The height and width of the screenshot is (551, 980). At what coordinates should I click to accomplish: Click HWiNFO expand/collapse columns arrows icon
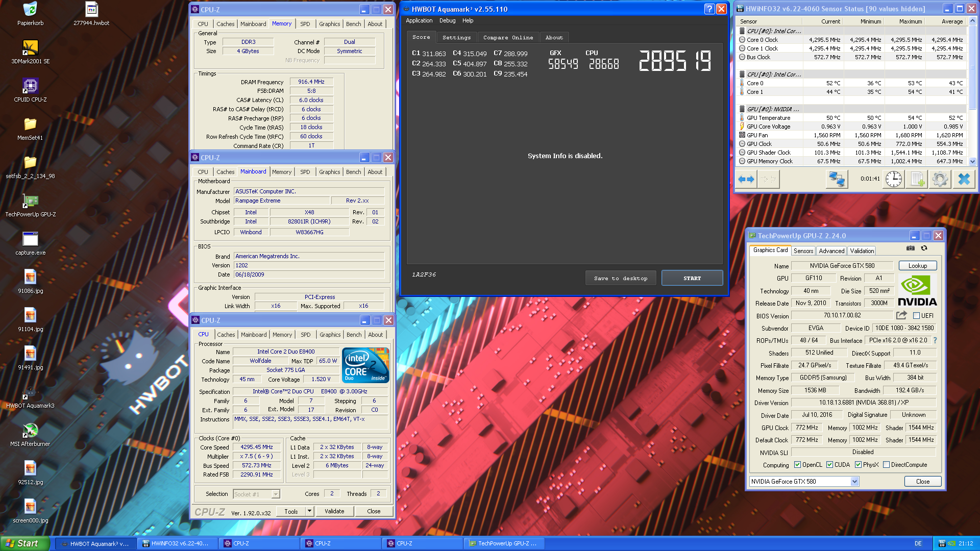coord(746,180)
